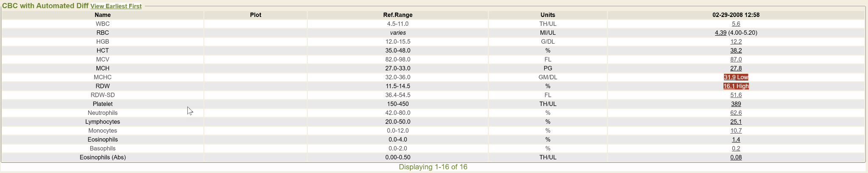Open the Monocytes value 10.7
Image resolution: width=868 pixels, height=173 pixels.
736,131
